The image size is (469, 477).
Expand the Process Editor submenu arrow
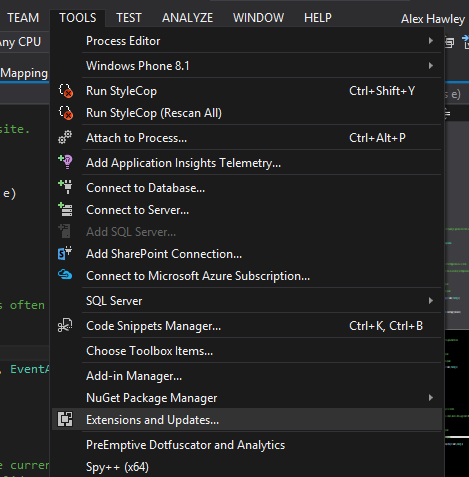point(431,41)
